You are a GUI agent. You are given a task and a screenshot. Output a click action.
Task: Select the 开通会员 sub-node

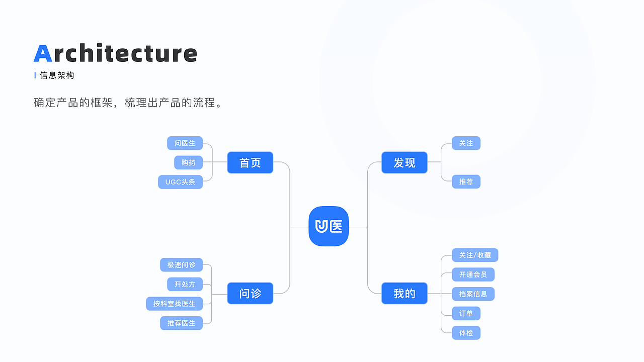click(473, 275)
